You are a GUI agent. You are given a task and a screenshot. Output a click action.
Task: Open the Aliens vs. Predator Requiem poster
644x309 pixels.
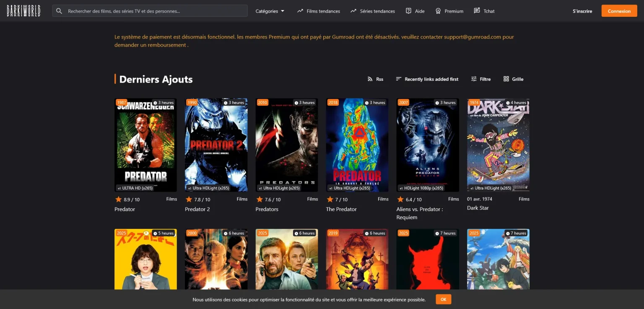coord(428,145)
